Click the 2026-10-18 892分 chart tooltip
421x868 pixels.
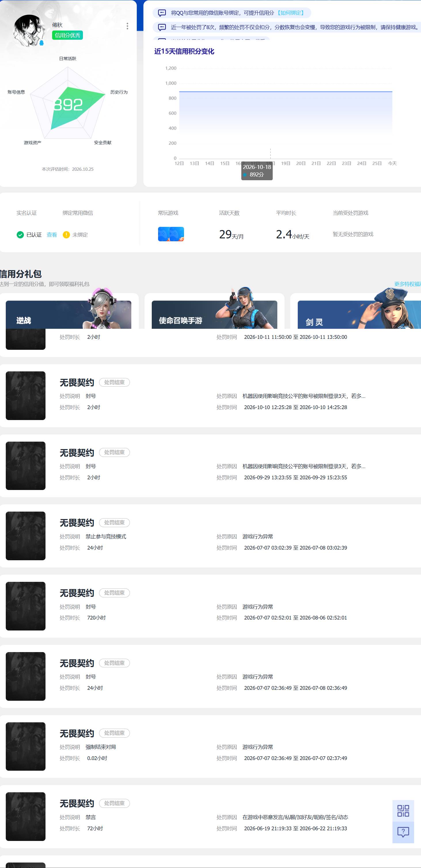pyautogui.click(x=257, y=171)
